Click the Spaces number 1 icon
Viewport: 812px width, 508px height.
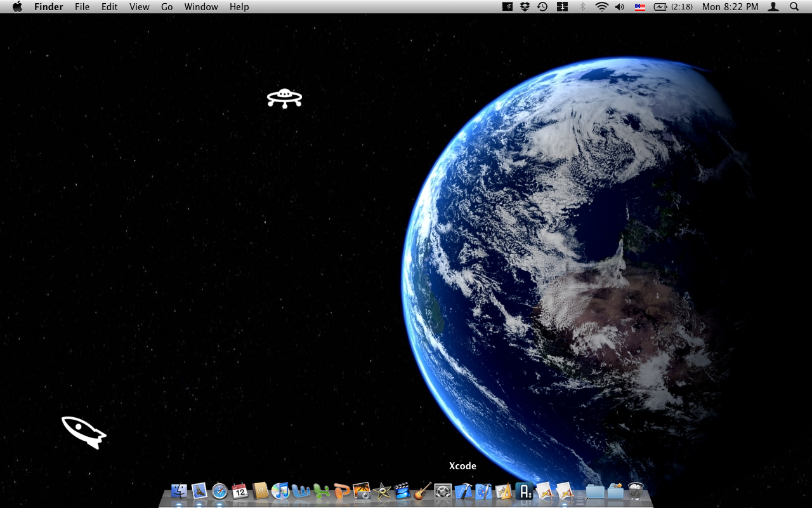pyautogui.click(x=562, y=7)
